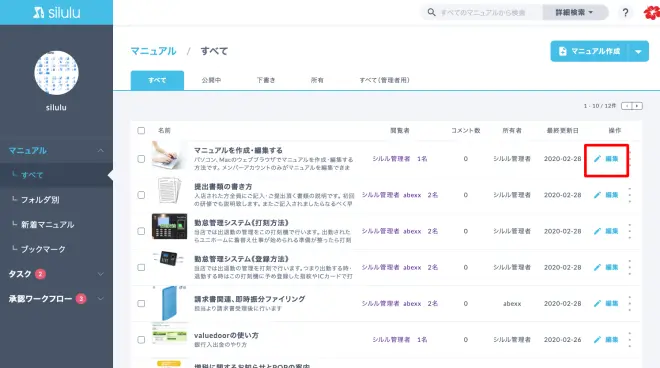Click マニュアル breadcrumb link
660x368 pixels.
click(x=154, y=51)
